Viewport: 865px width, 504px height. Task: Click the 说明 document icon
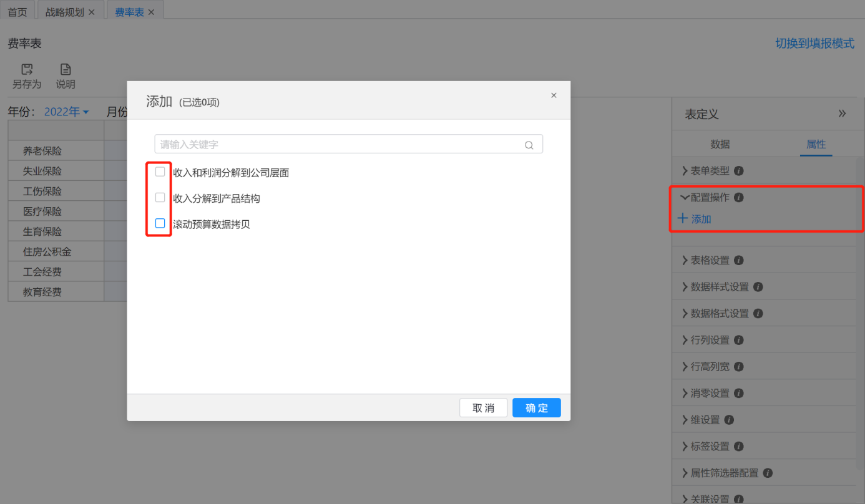click(66, 69)
